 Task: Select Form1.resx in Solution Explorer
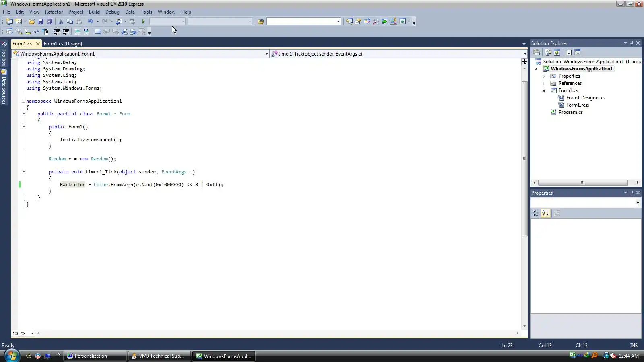click(578, 105)
